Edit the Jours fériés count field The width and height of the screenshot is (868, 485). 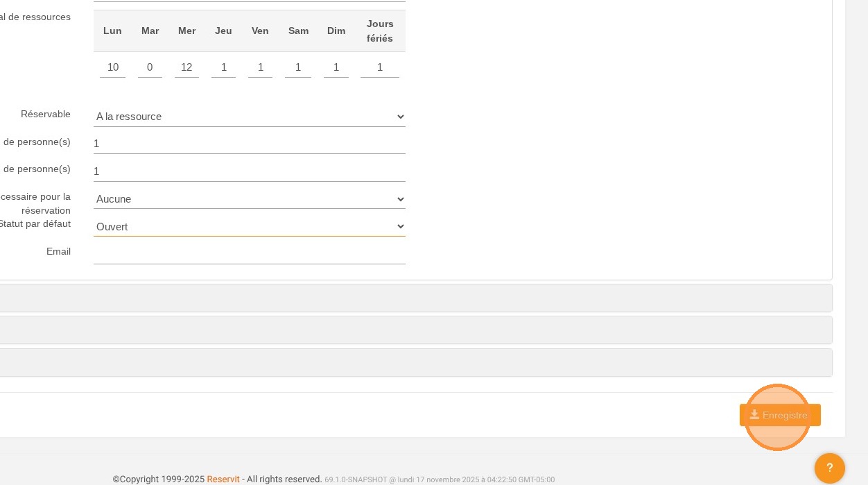point(380,67)
